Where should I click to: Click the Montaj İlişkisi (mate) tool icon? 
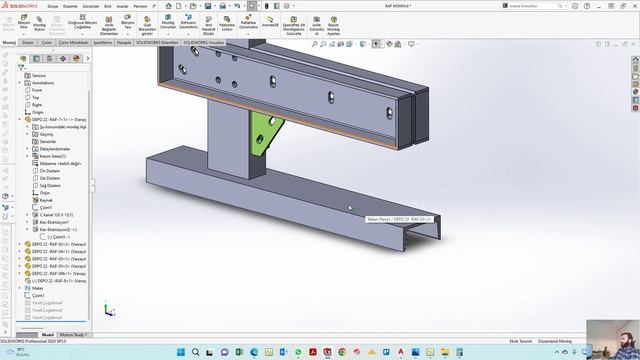pos(39,19)
